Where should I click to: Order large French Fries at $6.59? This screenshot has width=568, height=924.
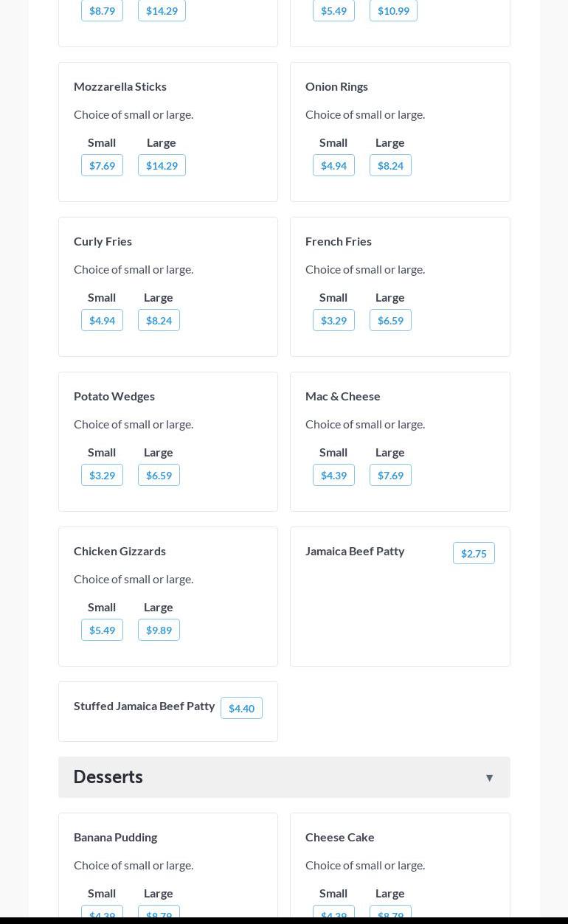pos(390,320)
